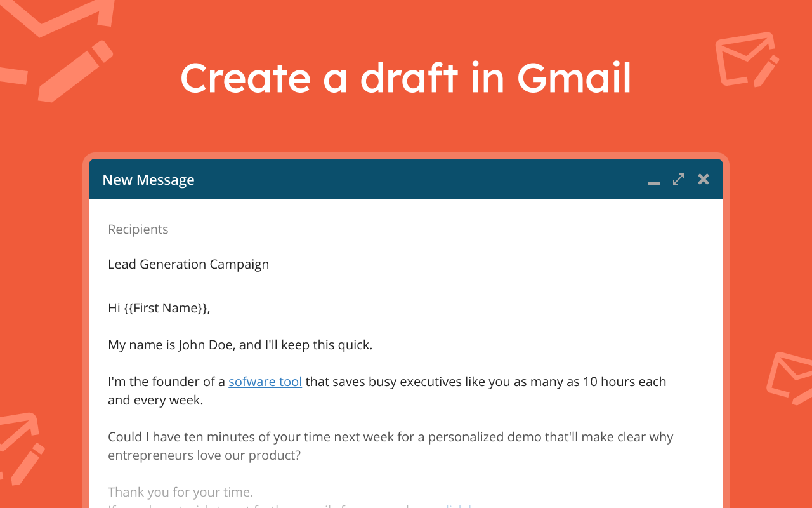This screenshot has height=508, width=812.
Task: Expand the compose window to full screen
Action: (x=679, y=179)
